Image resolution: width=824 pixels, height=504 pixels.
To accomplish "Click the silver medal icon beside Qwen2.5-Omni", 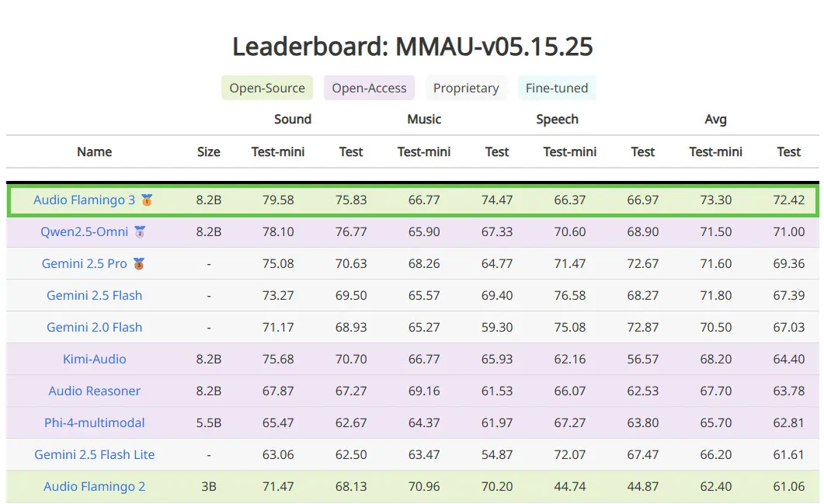I will pos(140,231).
